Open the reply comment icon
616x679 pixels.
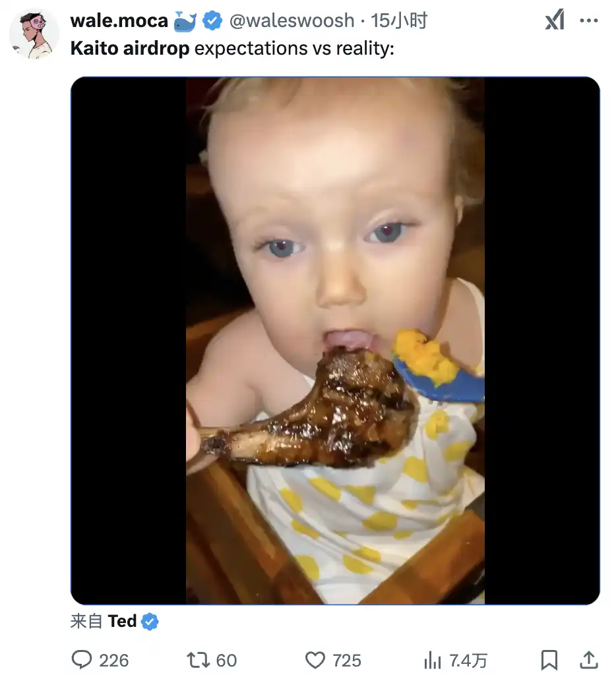(x=81, y=660)
